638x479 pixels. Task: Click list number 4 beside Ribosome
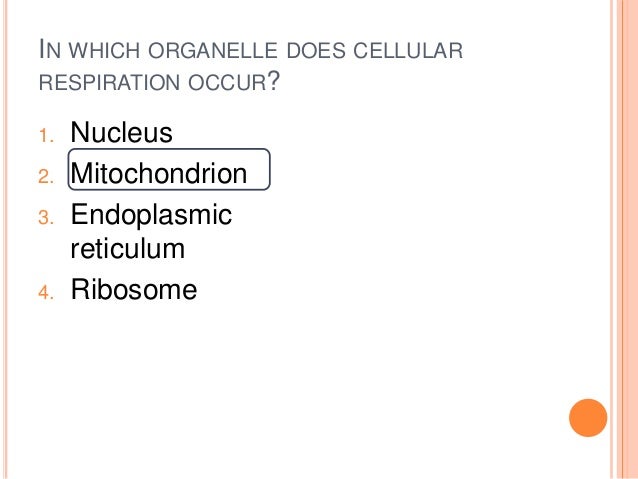pos(46,293)
